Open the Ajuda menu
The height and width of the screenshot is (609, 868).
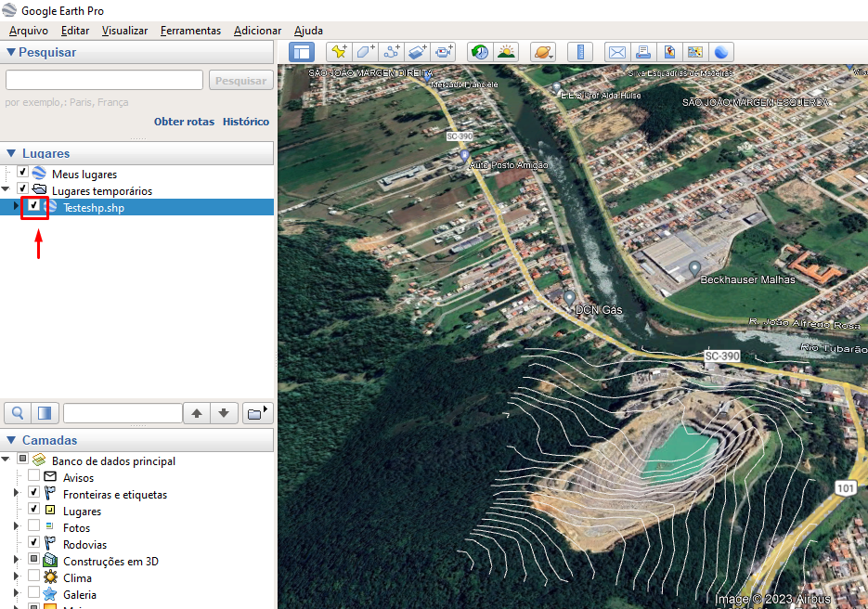click(308, 31)
